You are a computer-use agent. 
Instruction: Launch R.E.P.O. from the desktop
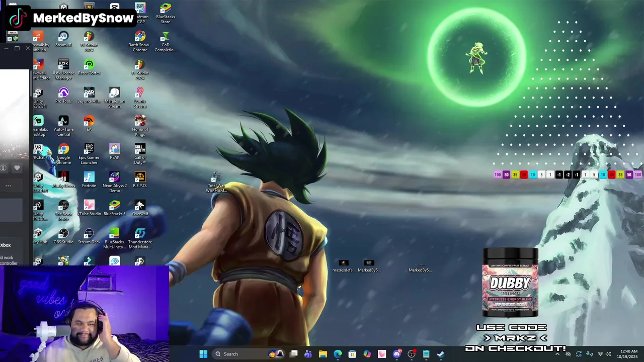140,180
